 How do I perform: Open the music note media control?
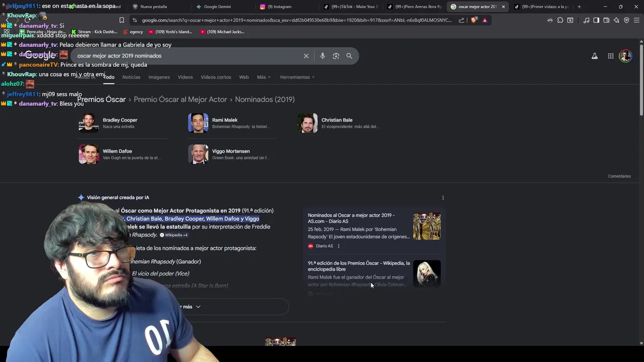(587, 20)
